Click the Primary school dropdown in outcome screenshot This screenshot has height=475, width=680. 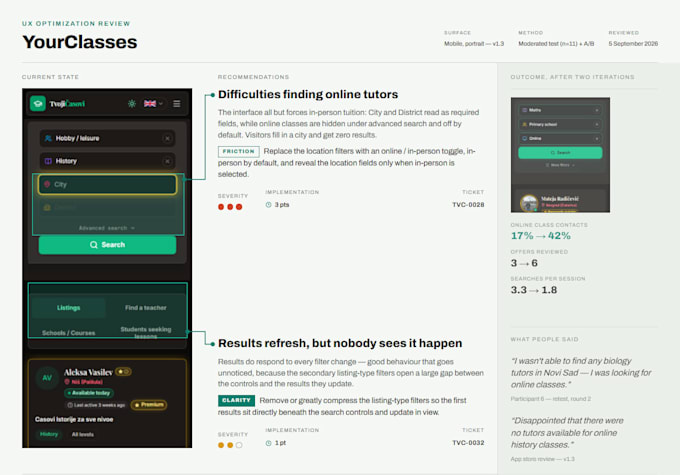pos(560,124)
